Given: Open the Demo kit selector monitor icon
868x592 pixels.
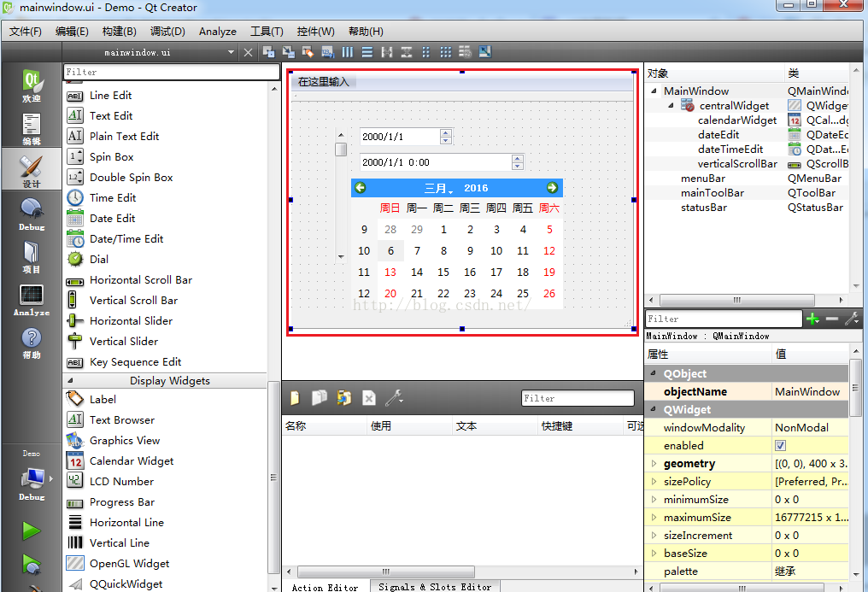Looking at the screenshot, I should [x=32, y=478].
